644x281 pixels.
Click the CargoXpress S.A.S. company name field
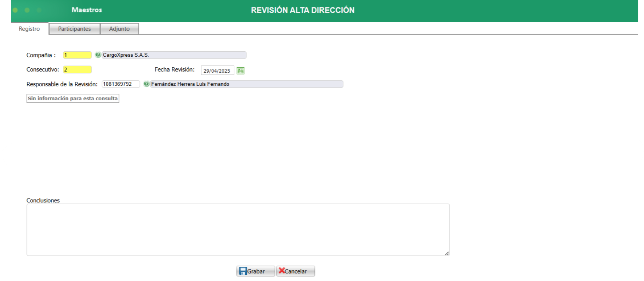tap(174, 55)
